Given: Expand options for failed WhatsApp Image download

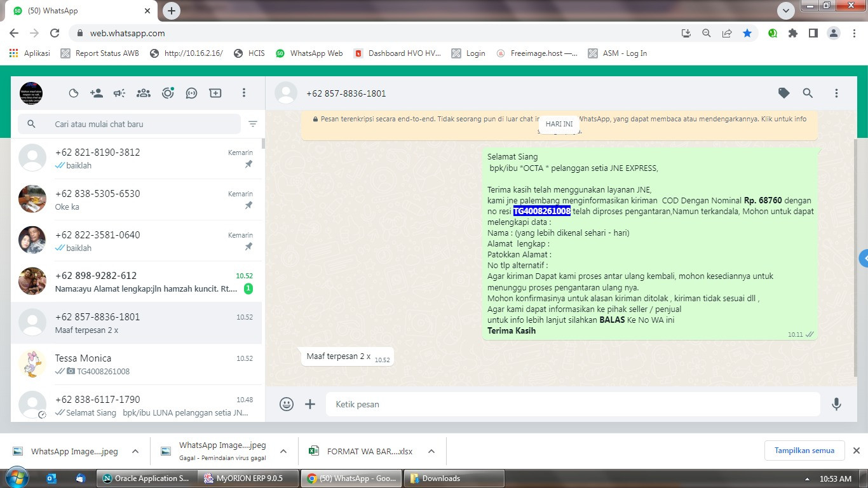Looking at the screenshot, I should pos(283,451).
